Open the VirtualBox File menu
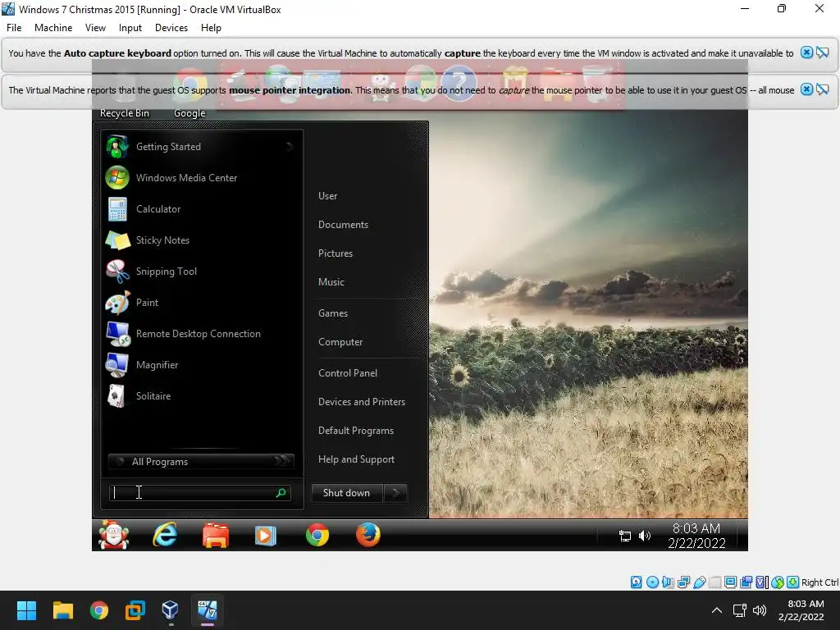The height and width of the screenshot is (630, 840). coord(14,28)
